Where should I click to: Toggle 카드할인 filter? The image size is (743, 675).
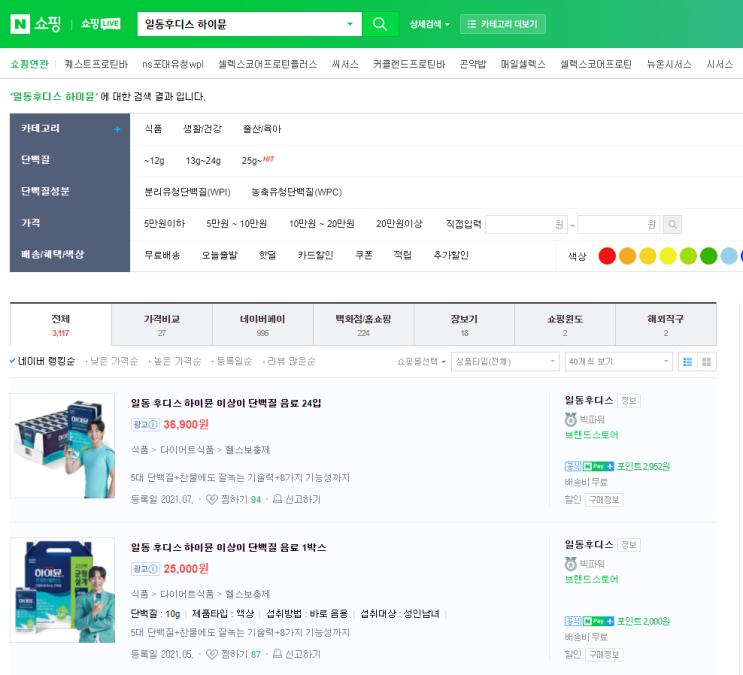coord(315,255)
